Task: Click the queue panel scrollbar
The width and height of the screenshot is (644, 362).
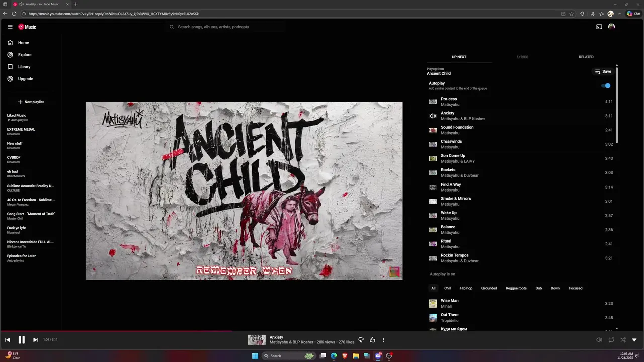Action: pyautogui.click(x=617, y=105)
